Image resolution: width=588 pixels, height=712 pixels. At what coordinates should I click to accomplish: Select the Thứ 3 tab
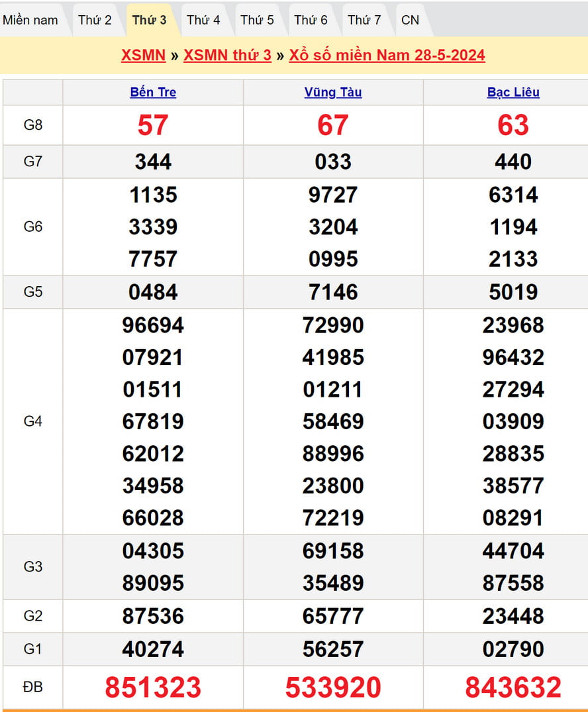click(x=149, y=20)
